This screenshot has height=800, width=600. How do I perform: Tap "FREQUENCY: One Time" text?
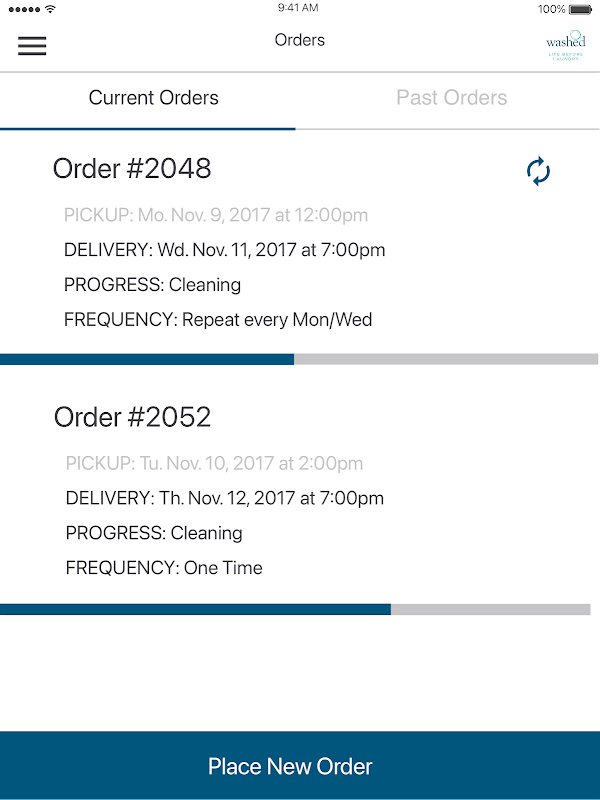pyautogui.click(x=164, y=568)
